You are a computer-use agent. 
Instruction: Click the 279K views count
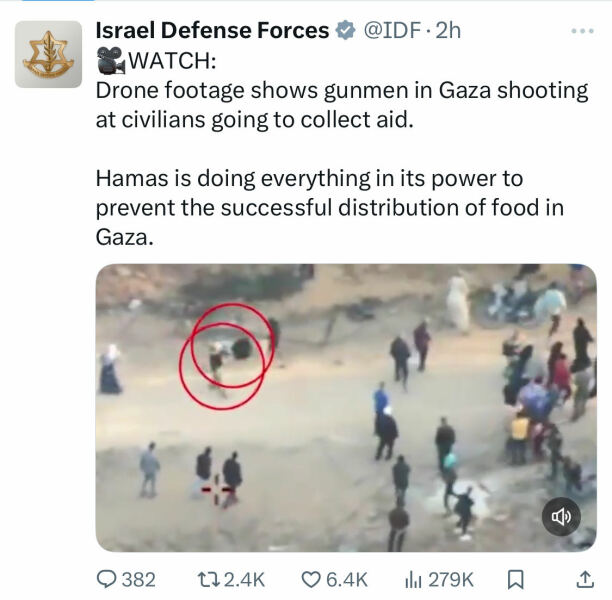(x=451, y=579)
